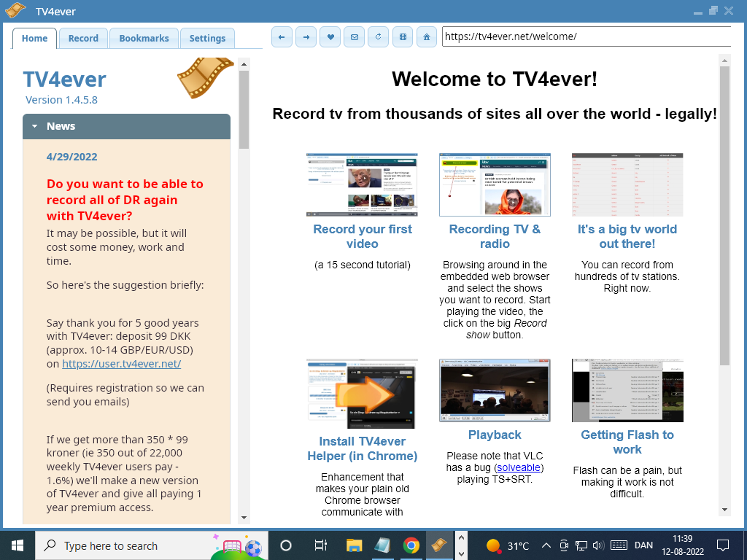Click the Windows search box
This screenshot has width=747, height=560.
[x=152, y=545]
